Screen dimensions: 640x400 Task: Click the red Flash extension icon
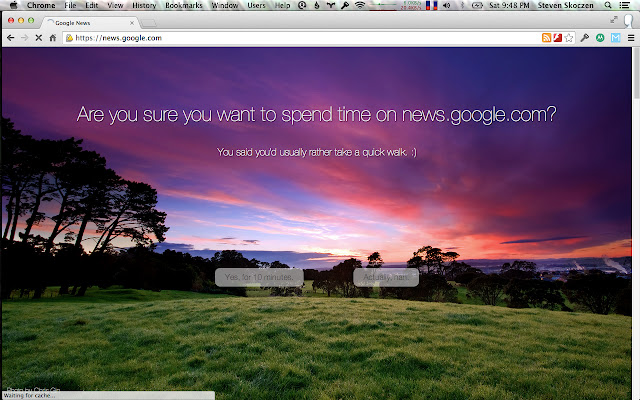[x=558, y=38]
